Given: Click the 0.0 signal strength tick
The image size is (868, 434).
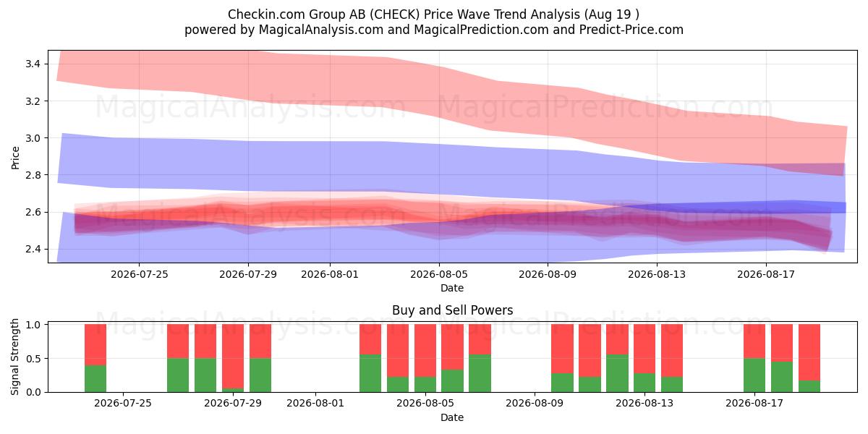Looking at the screenshot, I should [x=34, y=392].
